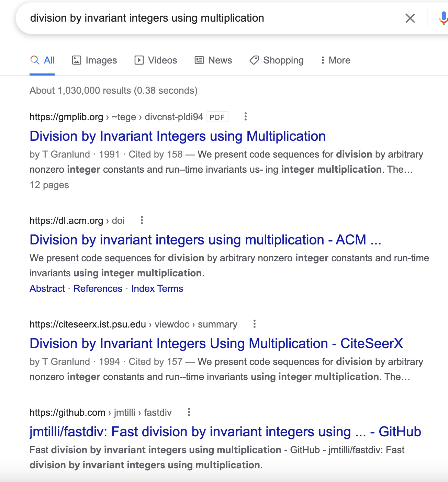448x482 pixels.
Task: Click the 'About 1,030,000 results' text
Action: click(113, 91)
